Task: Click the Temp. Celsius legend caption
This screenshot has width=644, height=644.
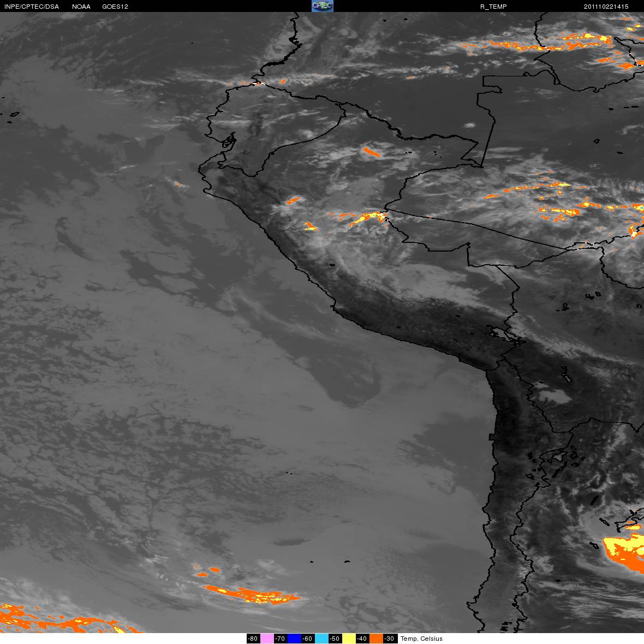Action: pyautogui.click(x=421, y=639)
